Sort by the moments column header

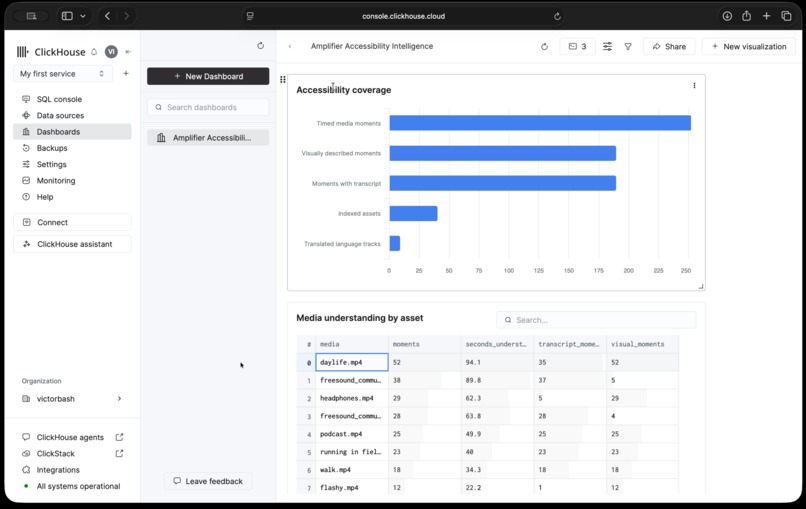[x=425, y=344]
